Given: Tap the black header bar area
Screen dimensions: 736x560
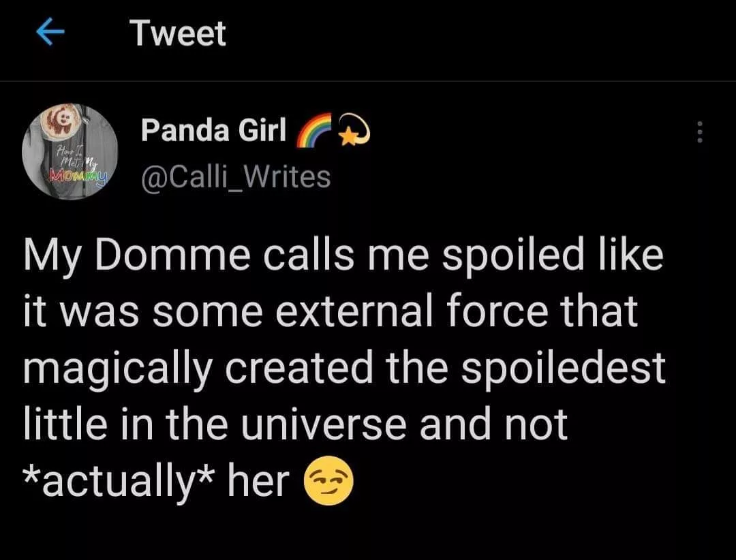Looking at the screenshot, I should 477,34.
